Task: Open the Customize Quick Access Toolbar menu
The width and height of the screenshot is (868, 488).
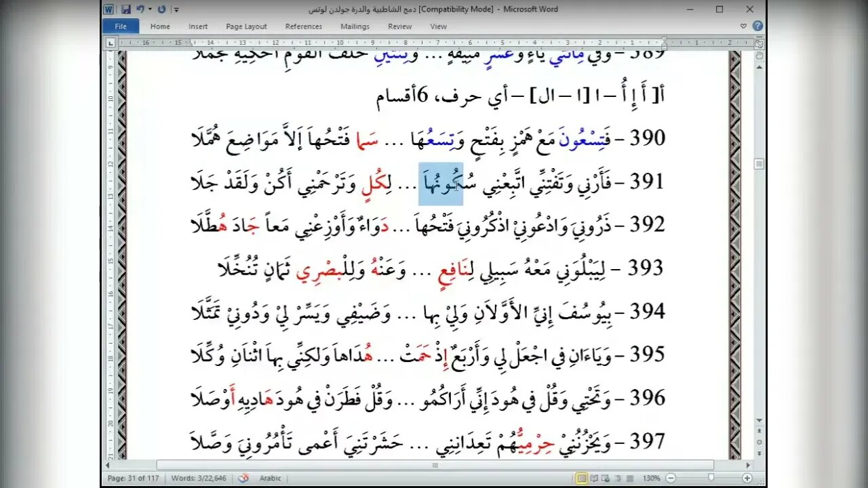Action: pos(176,9)
